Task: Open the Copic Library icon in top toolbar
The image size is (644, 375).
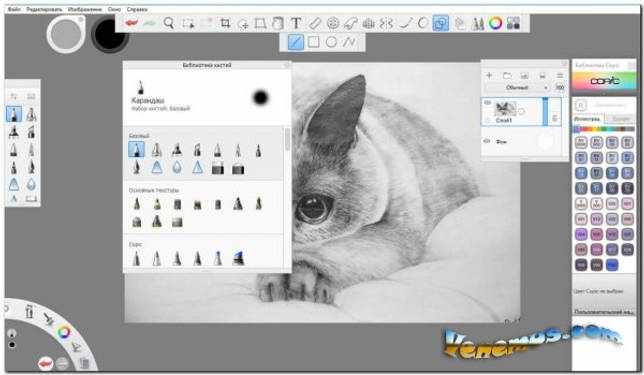Action: tap(513, 23)
